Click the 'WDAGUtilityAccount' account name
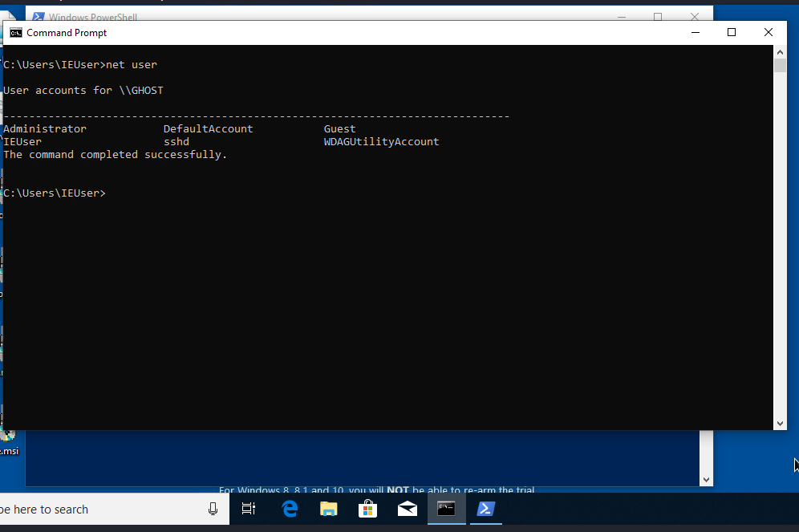799x532 pixels. tap(381, 142)
